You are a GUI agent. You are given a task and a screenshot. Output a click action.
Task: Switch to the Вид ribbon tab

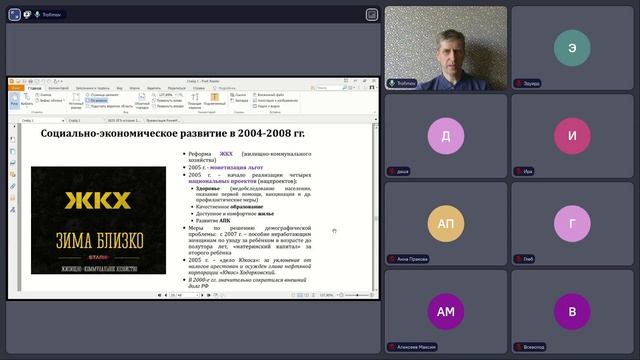tap(120, 88)
